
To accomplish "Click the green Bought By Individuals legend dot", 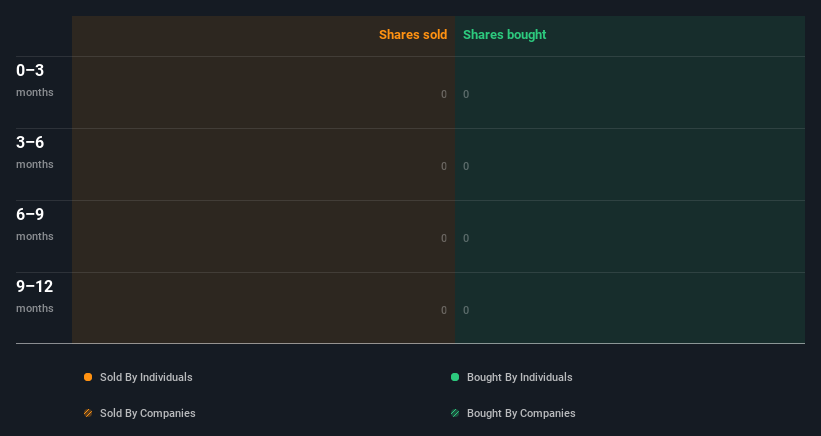I will (455, 377).
